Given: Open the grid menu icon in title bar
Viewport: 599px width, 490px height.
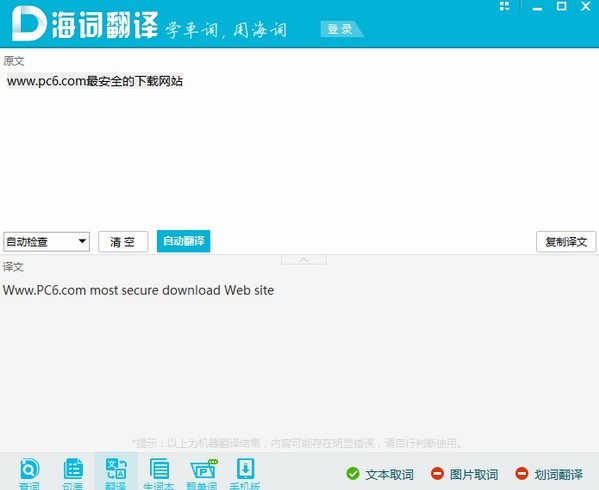Looking at the screenshot, I should tap(505, 6).
